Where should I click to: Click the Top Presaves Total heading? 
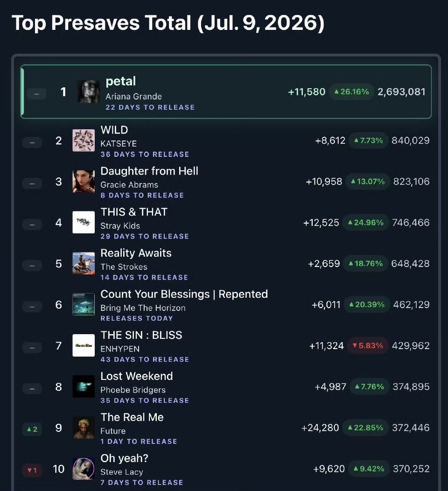pyautogui.click(x=168, y=23)
